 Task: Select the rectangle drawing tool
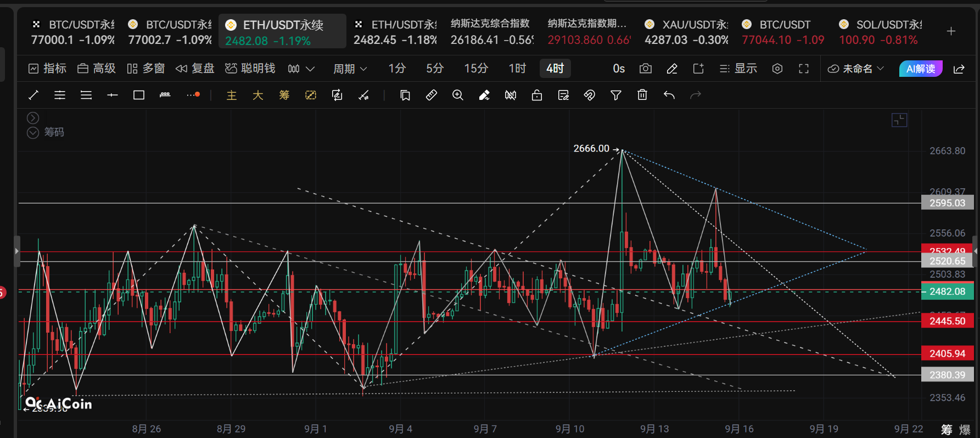pyautogui.click(x=139, y=95)
